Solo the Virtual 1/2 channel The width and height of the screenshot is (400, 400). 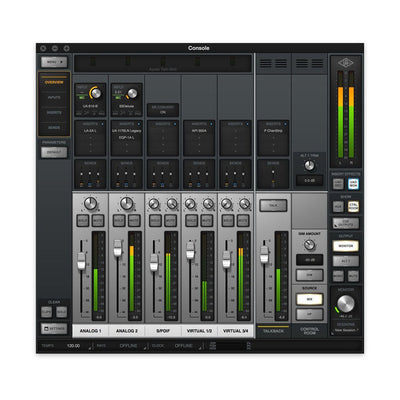192,221
